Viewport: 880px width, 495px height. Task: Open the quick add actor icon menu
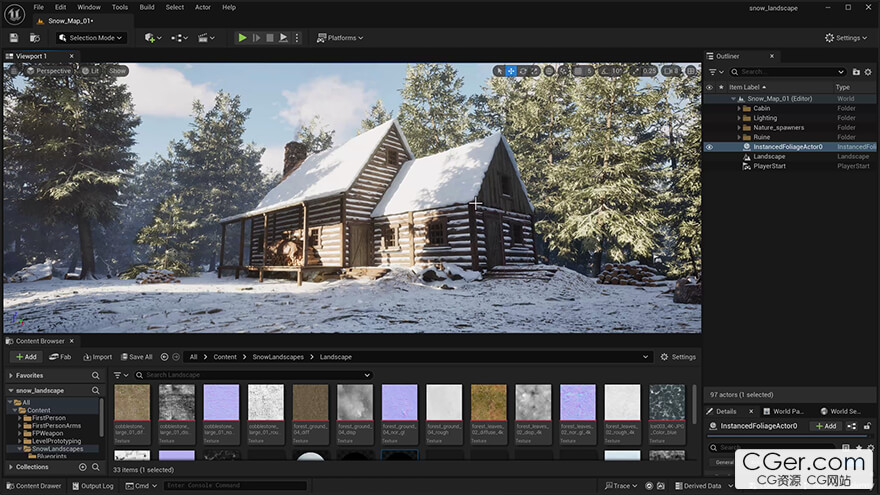click(152, 38)
